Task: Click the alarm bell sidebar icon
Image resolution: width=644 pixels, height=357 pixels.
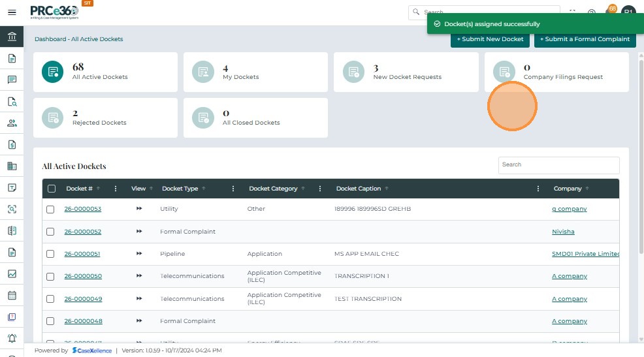Action: coord(12,338)
